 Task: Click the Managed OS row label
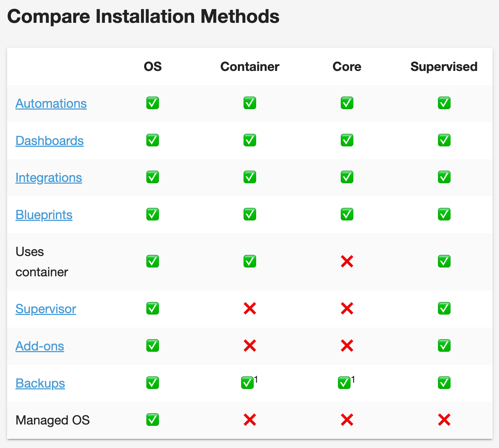tap(53, 420)
